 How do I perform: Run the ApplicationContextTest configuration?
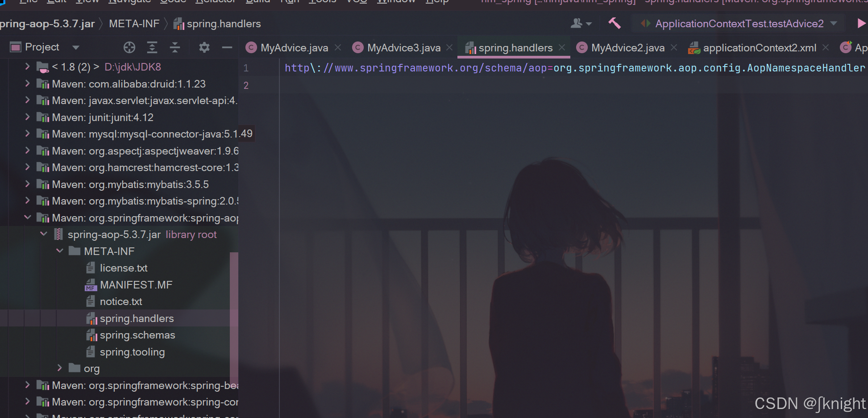tap(861, 23)
